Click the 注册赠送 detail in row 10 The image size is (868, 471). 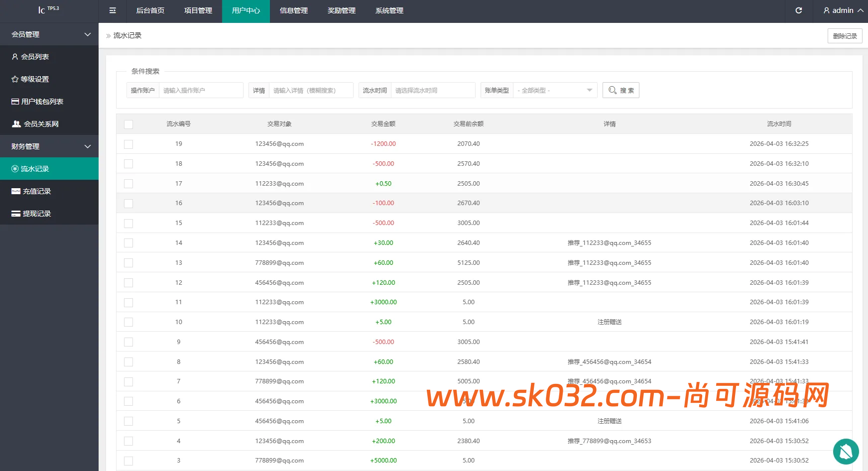(610, 322)
